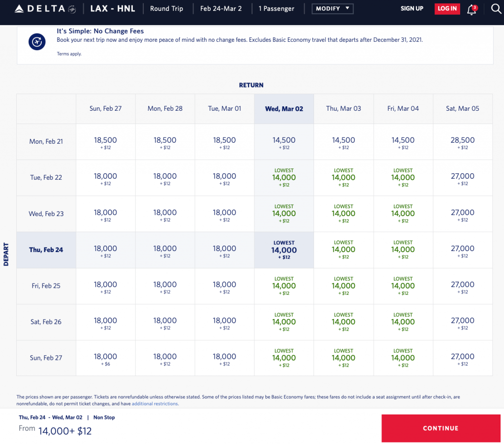This screenshot has height=444, width=504.
Task: Choose Mon Feb 21 depart, Sun Feb 27 return fare
Action: (x=105, y=142)
